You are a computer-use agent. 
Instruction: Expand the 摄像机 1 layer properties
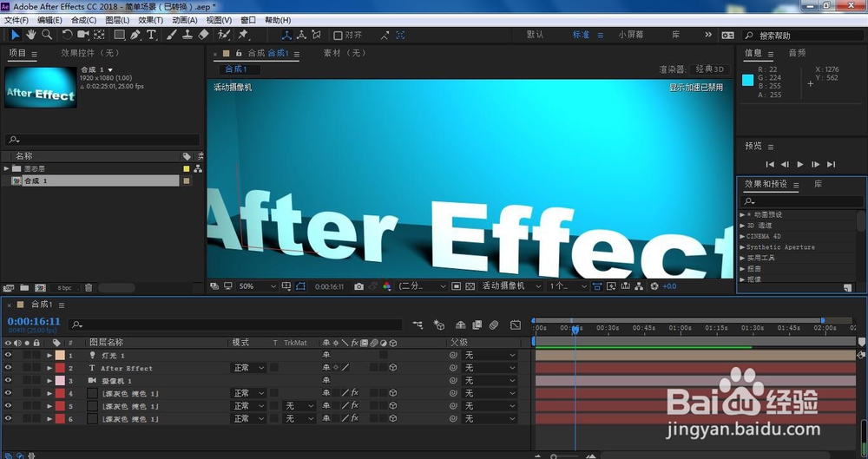click(x=49, y=381)
